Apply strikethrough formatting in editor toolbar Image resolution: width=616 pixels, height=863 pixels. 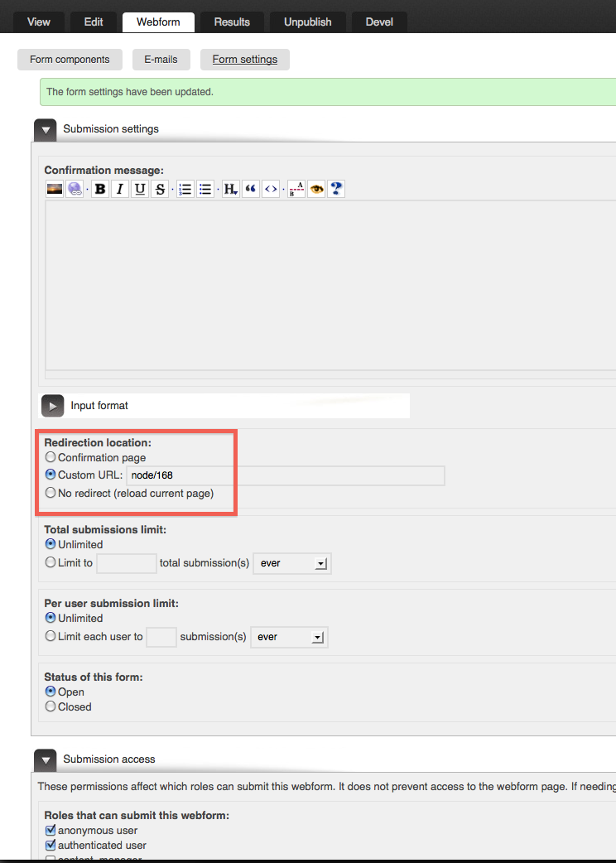[x=160, y=190]
